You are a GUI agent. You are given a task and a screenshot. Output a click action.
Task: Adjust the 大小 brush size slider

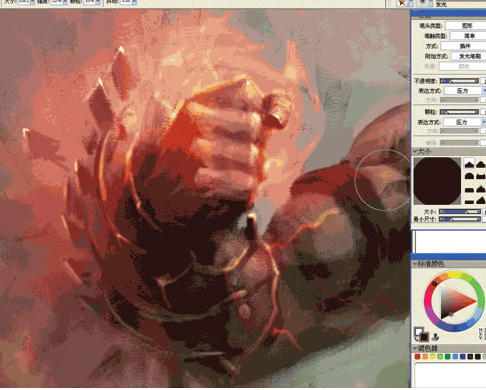[x=460, y=212]
